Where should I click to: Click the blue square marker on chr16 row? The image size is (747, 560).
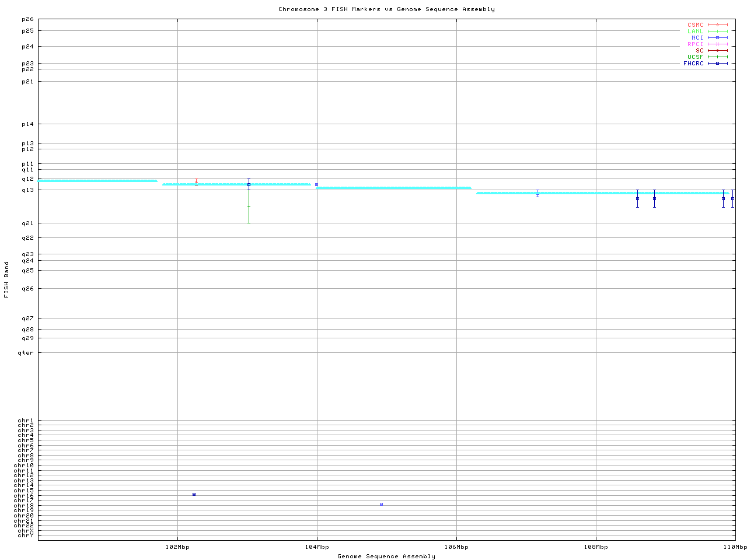tap(194, 494)
